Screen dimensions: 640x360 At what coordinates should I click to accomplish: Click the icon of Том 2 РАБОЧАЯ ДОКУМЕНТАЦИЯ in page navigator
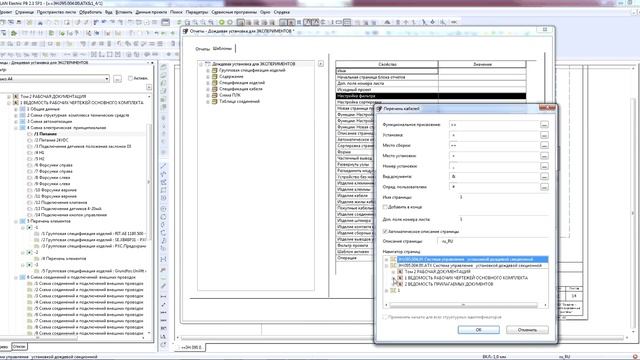(x=400, y=271)
